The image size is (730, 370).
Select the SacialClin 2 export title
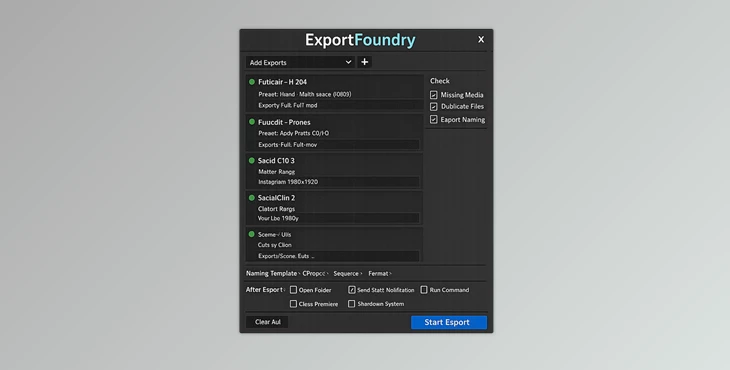click(x=276, y=198)
